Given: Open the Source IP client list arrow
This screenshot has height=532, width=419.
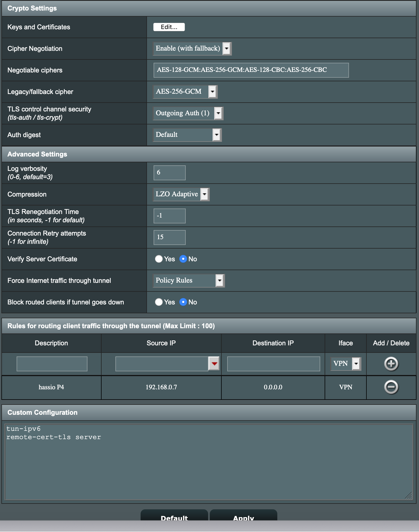Looking at the screenshot, I should tap(214, 364).
